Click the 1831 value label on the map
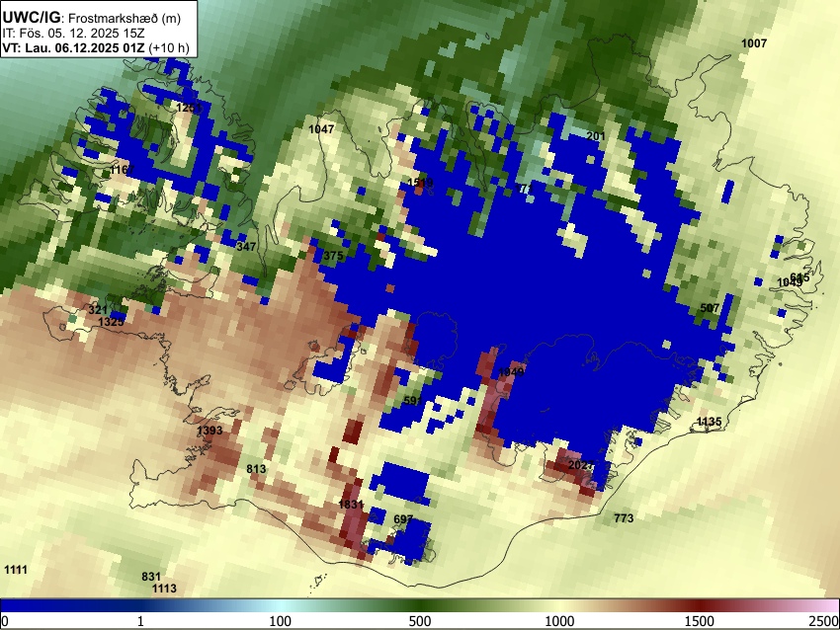840x630 pixels. tap(351, 505)
